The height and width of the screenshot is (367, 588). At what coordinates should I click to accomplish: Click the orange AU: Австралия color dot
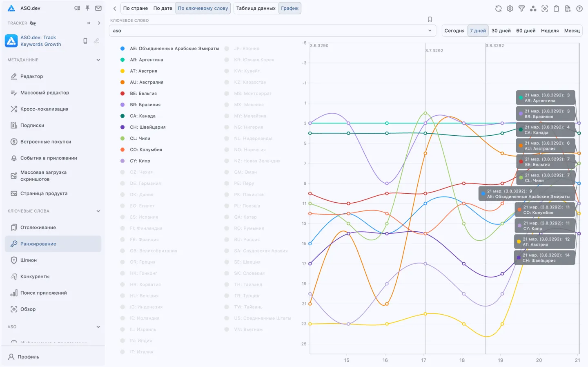tap(122, 82)
